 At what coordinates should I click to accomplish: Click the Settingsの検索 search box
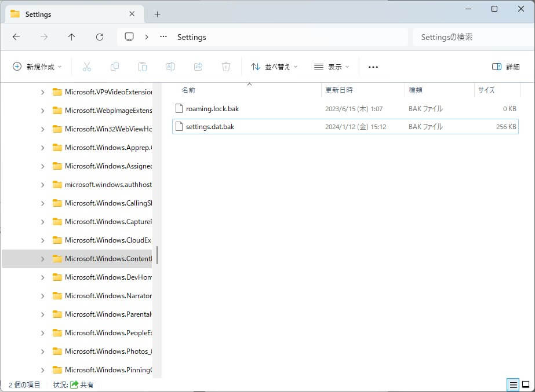[470, 37]
